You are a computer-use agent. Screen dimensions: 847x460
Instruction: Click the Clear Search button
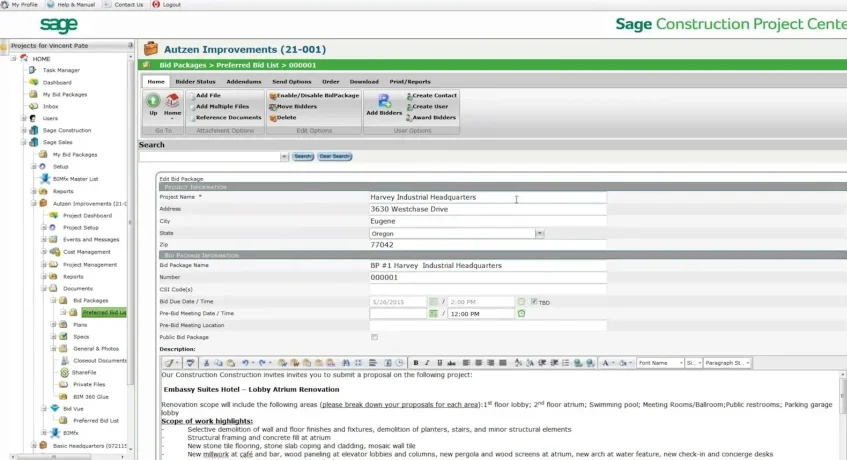pos(334,157)
